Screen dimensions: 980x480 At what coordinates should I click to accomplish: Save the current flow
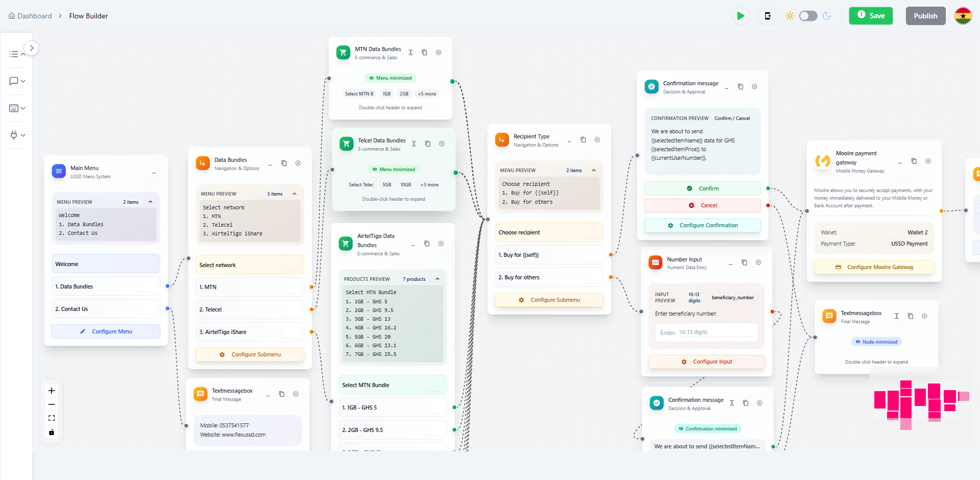[870, 16]
